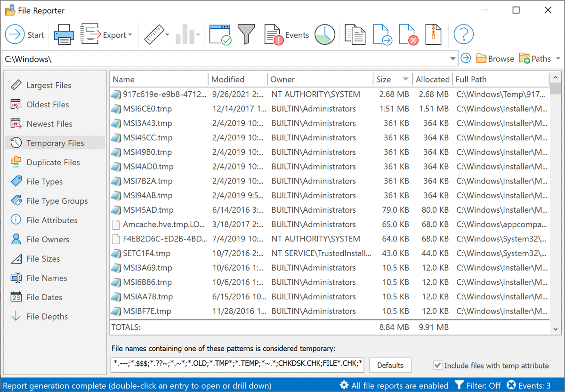Click the window checkmark options icon

point(220,35)
